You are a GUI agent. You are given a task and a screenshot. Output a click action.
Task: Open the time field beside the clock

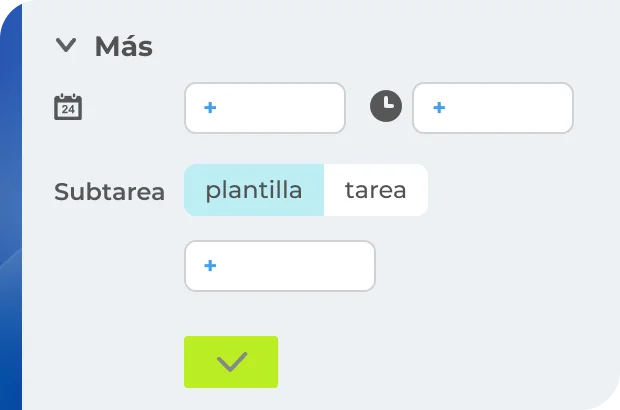[x=492, y=108]
